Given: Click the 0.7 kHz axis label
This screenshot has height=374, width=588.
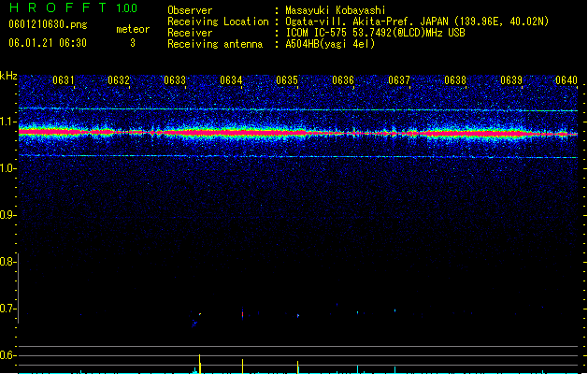Looking at the screenshot, I should (8, 309).
